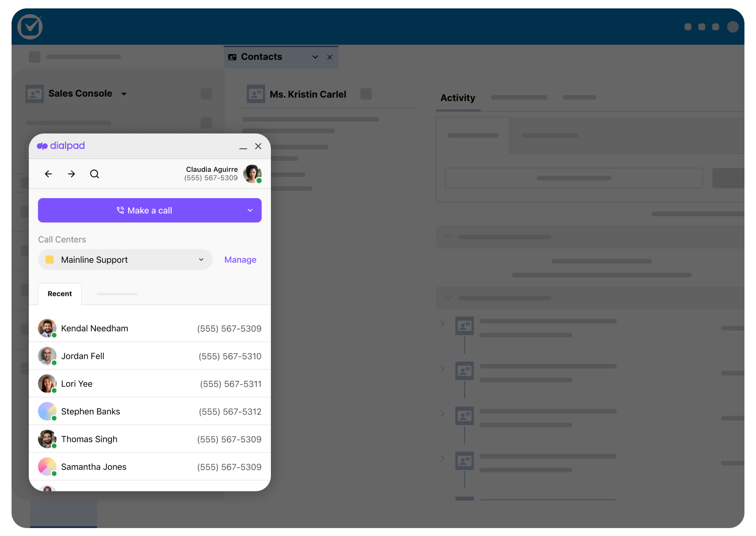This screenshot has width=756, height=536.
Task: Click the Contacts tab card icon
Action: 233,57
